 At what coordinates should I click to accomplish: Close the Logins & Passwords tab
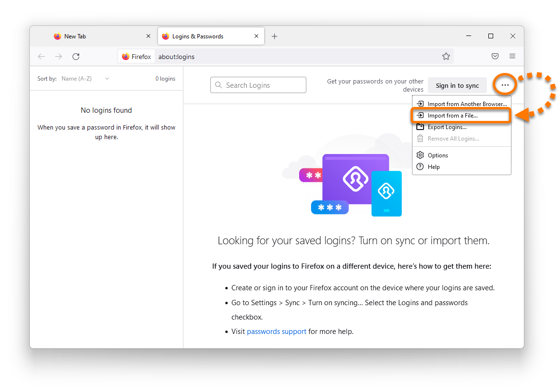click(256, 36)
